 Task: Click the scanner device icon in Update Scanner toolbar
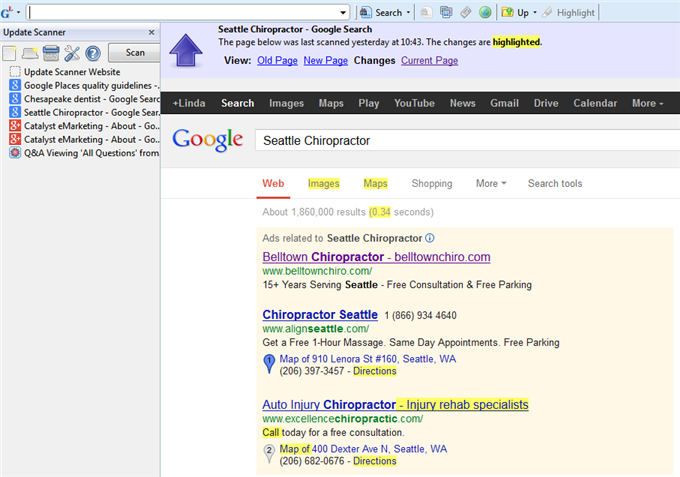(x=51, y=53)
